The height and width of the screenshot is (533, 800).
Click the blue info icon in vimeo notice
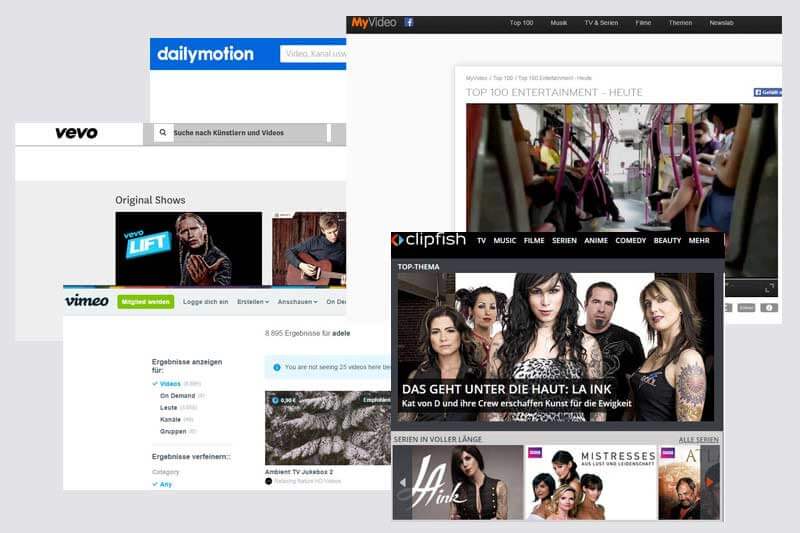(277, 367)
